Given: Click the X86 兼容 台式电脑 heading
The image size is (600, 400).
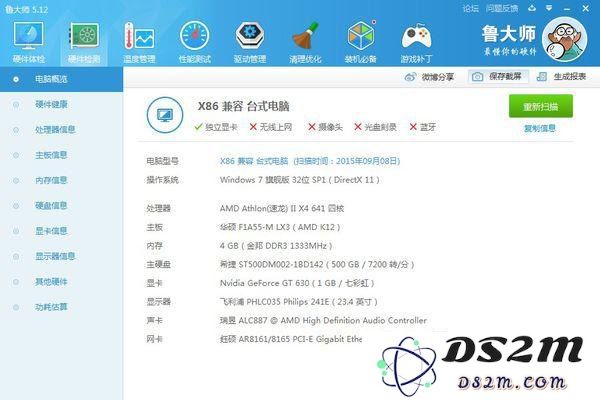Looking at the screenshot, I should tap(243, 106).
